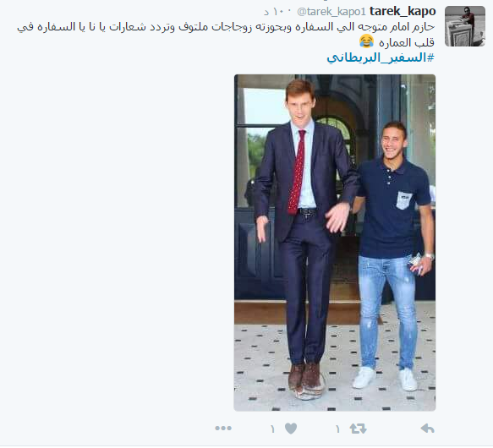Click the tall man's brown shoes in photo

click(307, 379)
